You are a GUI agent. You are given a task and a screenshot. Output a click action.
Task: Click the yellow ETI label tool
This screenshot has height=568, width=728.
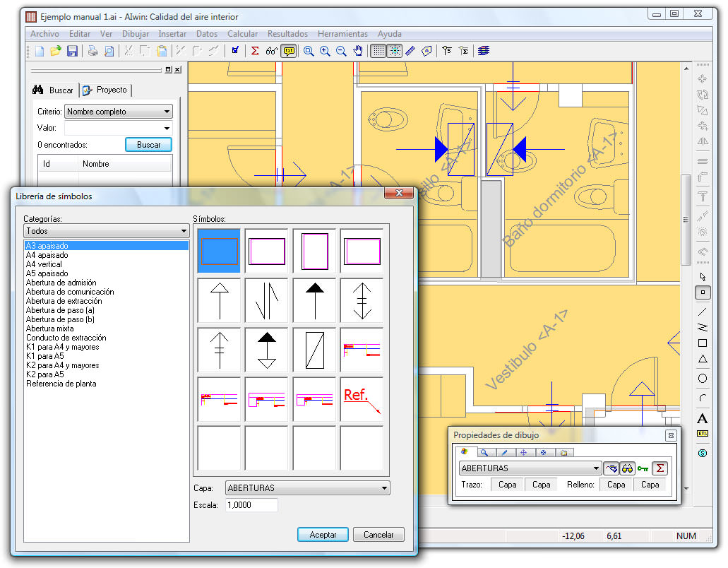703,433
